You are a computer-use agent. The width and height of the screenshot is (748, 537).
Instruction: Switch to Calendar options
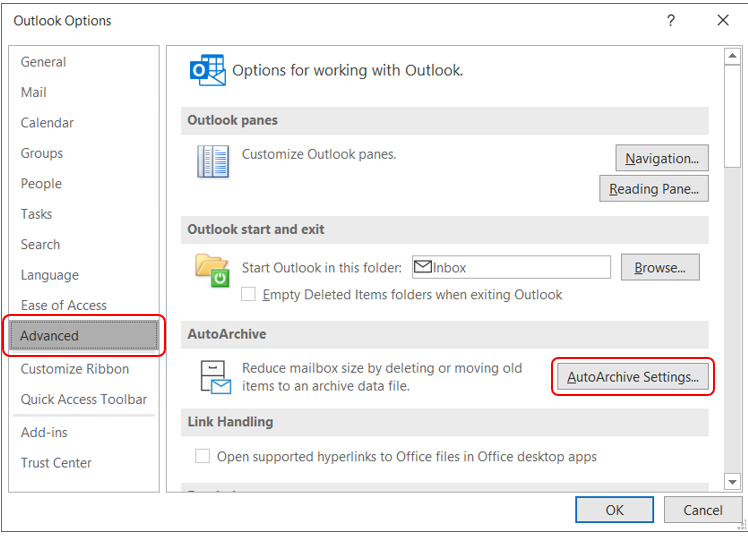click(x=47, y=123)
